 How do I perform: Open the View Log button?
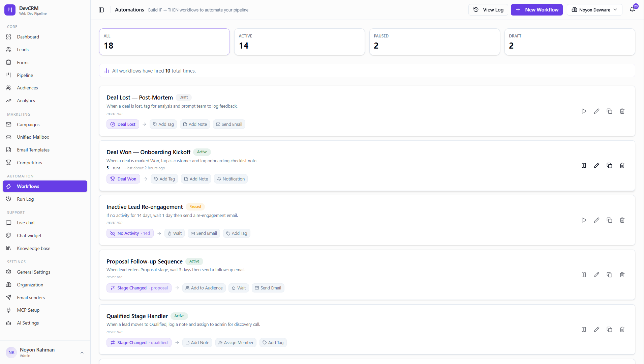pos(488,10)
